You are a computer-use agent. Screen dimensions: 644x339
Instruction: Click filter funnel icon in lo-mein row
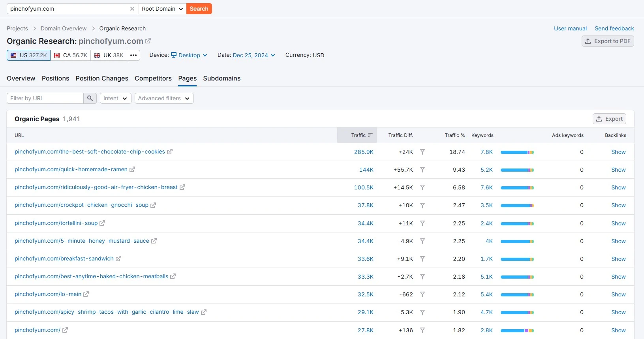tap(422, 294)
